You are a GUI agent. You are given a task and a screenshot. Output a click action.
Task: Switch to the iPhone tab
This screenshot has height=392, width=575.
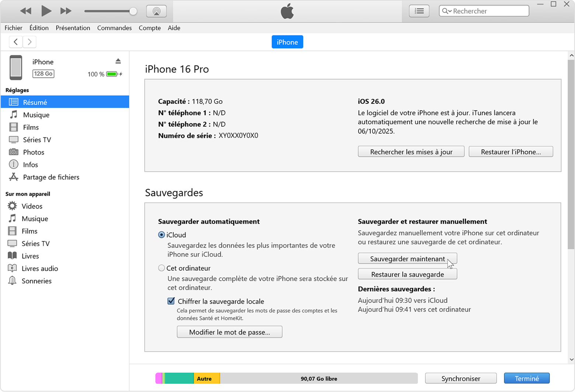point(287,42)
